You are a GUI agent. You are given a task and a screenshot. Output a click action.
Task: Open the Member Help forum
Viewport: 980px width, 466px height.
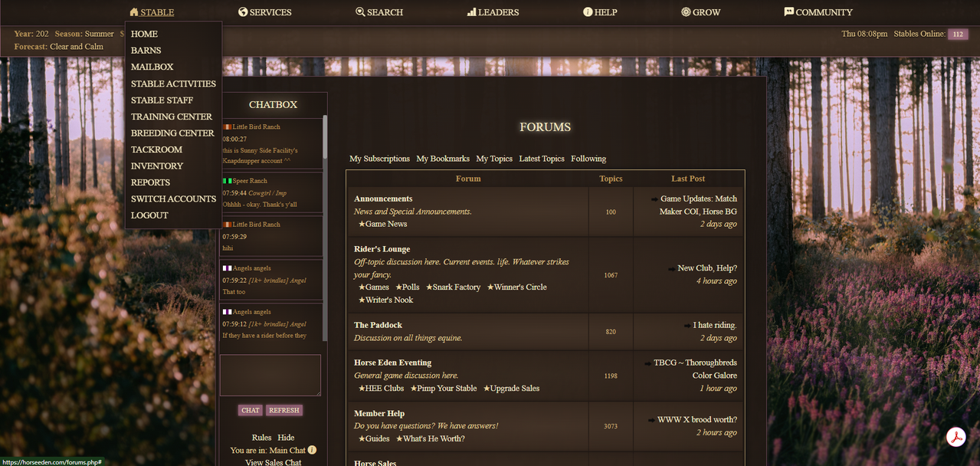point(379,414)
